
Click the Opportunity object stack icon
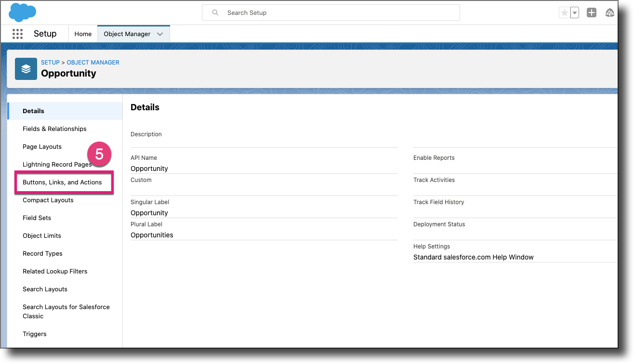point(26,68)
